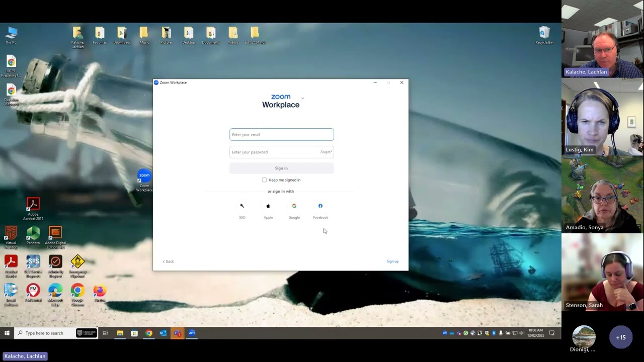Open the Install Software shortcut
Image resolution: width=644 pixels, height=362 pixels.
11,295
